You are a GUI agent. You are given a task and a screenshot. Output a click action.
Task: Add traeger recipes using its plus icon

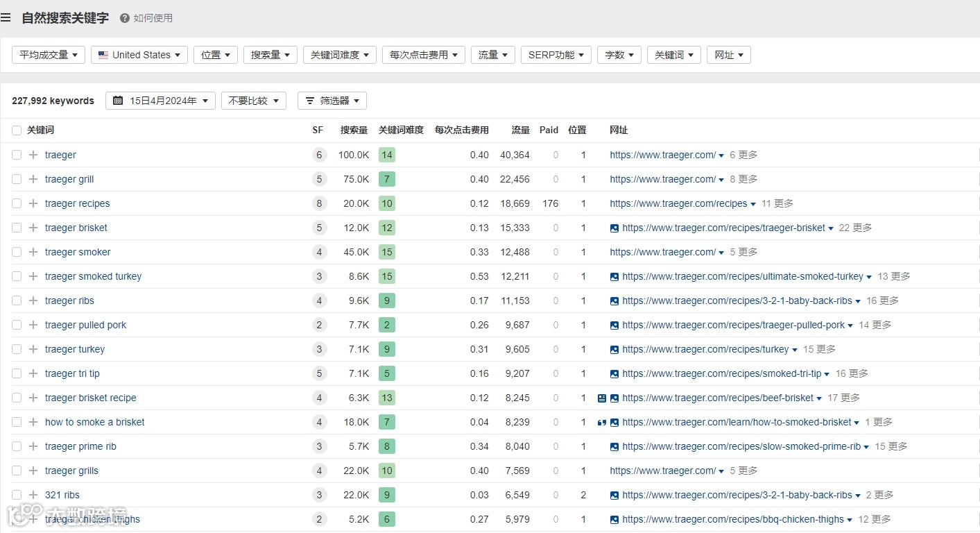click(x=33, y=203)
